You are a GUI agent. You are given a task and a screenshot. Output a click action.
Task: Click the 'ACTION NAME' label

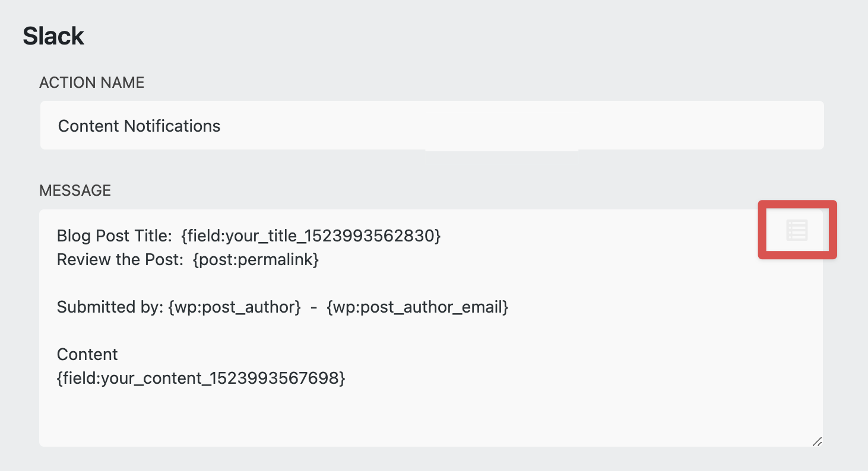(91, 82)
